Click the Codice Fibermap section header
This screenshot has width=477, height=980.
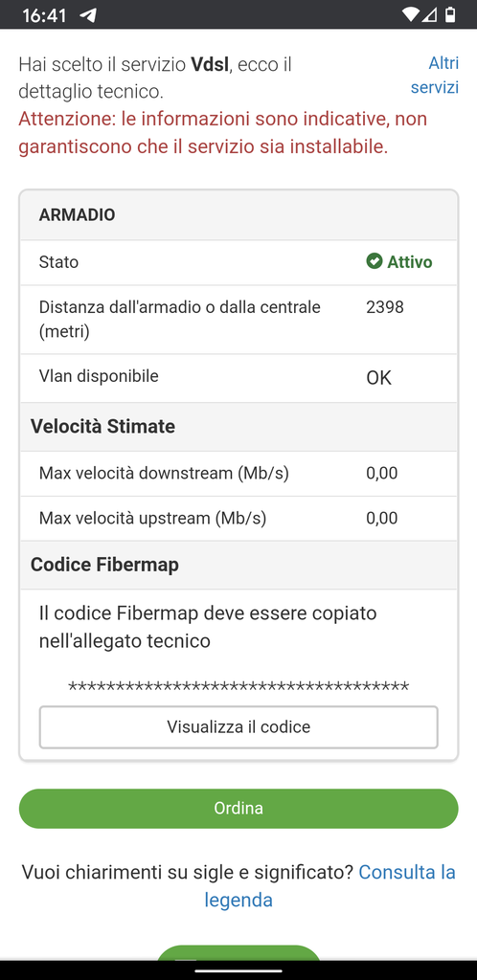coord(238,565)
